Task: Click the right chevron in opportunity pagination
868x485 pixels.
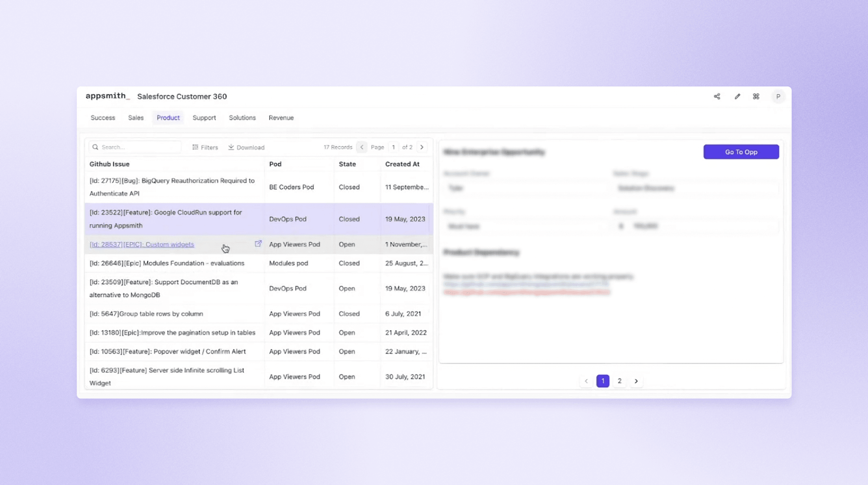Action: click(x=636, y=381)
